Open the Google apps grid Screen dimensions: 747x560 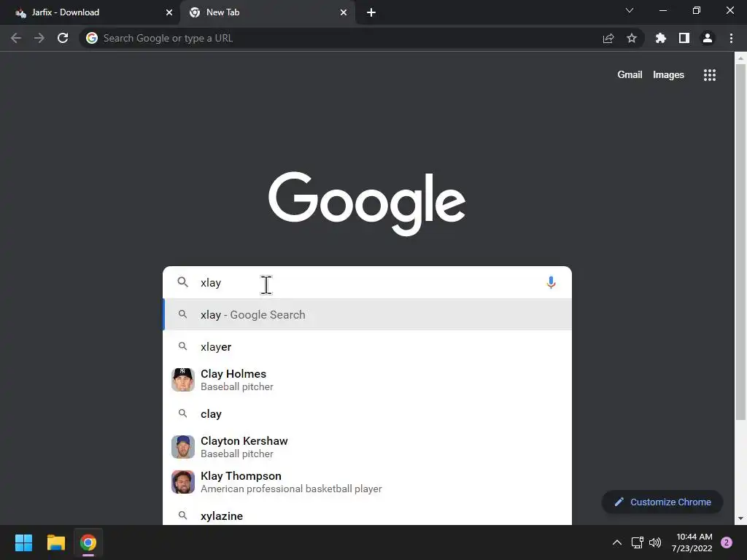click(x=710, y=75)
